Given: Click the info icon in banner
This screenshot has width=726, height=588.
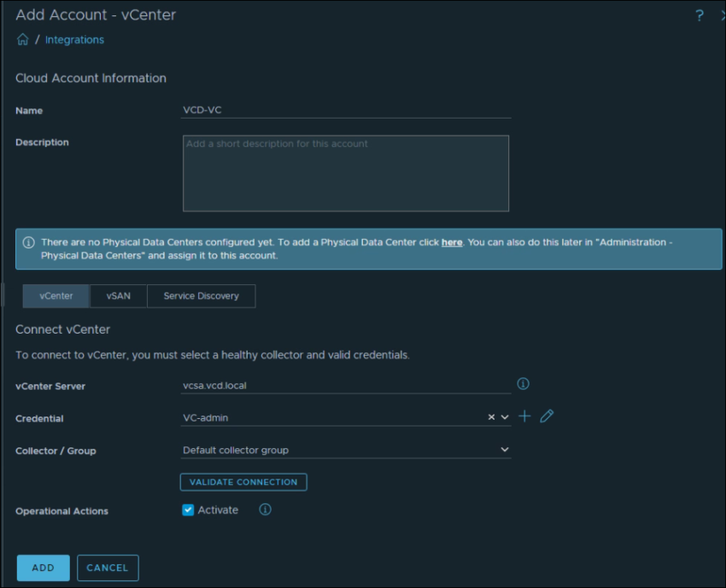Looking at the screenshot, I should [28, 242].
